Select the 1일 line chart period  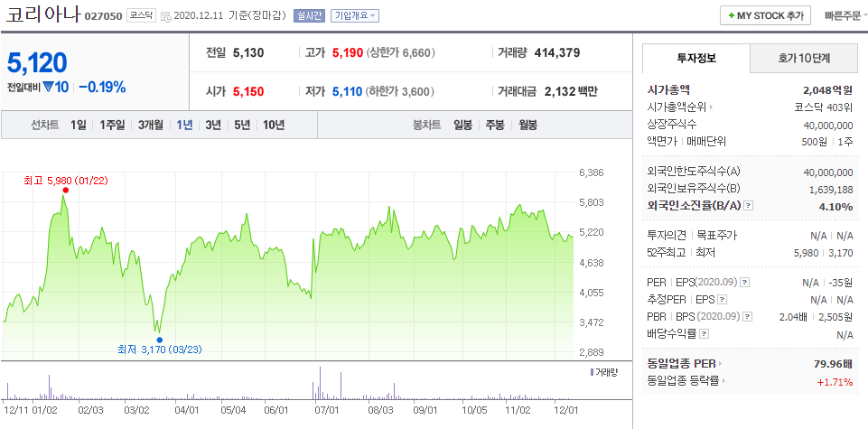point(78,126)
